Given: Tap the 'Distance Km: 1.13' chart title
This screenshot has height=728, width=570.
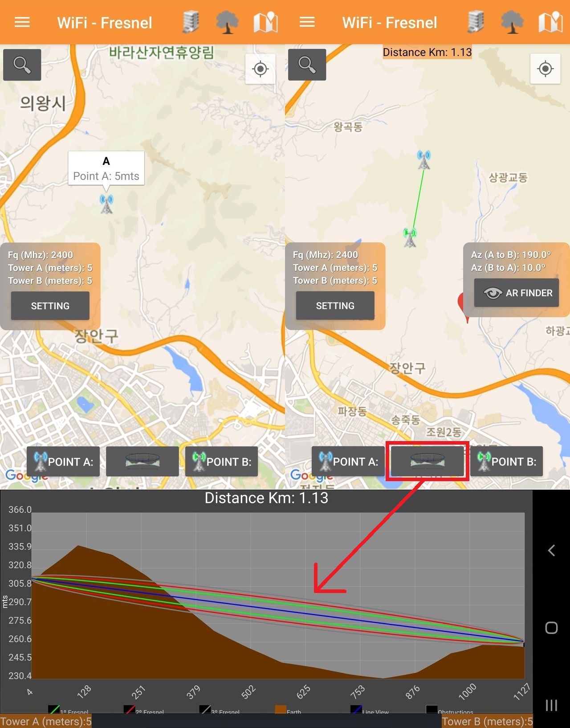Looking at the screenshot, I should click(x=266, y=498).
